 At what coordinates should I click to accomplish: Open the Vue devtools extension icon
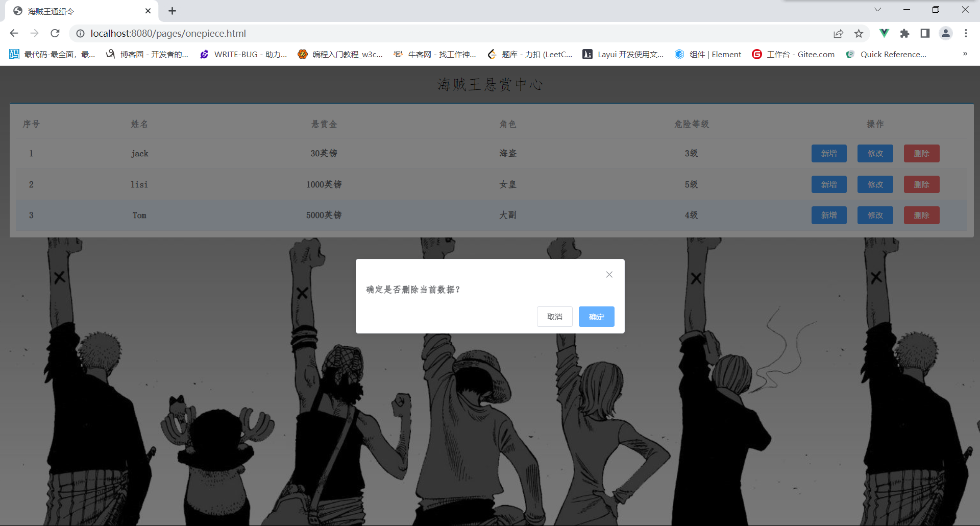tap(884, 33)
